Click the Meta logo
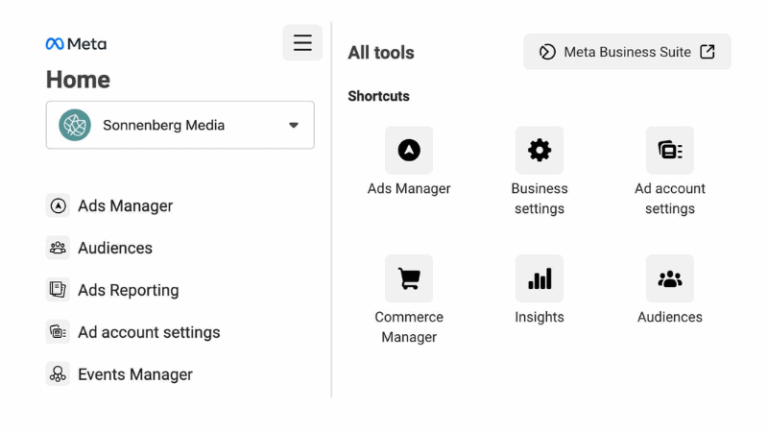This screenshot has width=768, height=432. tap(76, 44)
